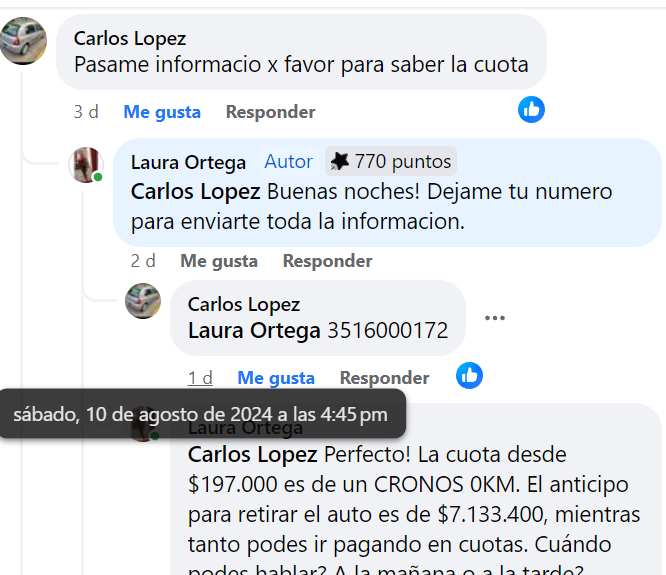Open the 1 d timestamp link
This screenshot has width=666, height=575.
click(x=200, y=378)
